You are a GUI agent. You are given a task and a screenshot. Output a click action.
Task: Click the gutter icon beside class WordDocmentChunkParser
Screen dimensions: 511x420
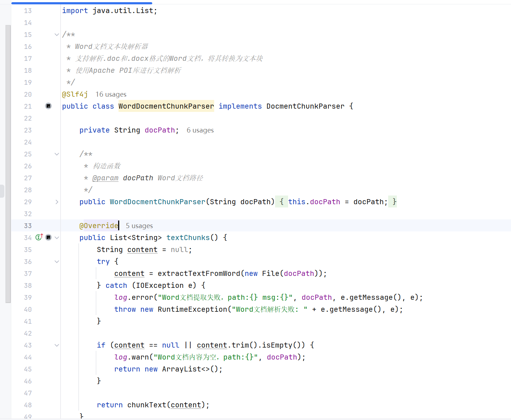(48, 106)
